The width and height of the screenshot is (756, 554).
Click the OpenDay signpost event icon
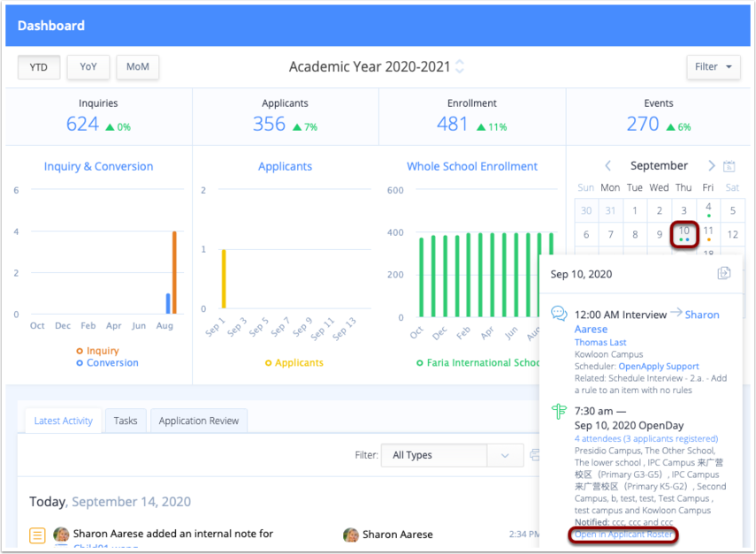pyautogui.click(x=559, y=412)
